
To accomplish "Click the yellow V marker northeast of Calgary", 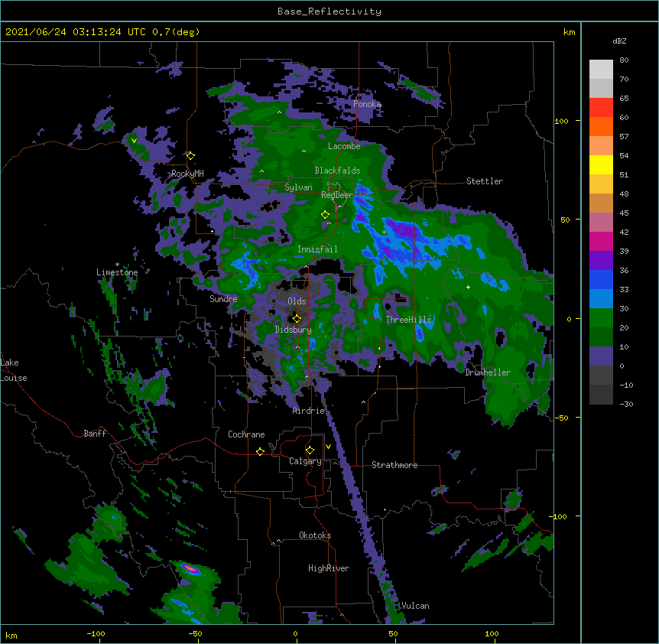I will [x=328, y=447].
